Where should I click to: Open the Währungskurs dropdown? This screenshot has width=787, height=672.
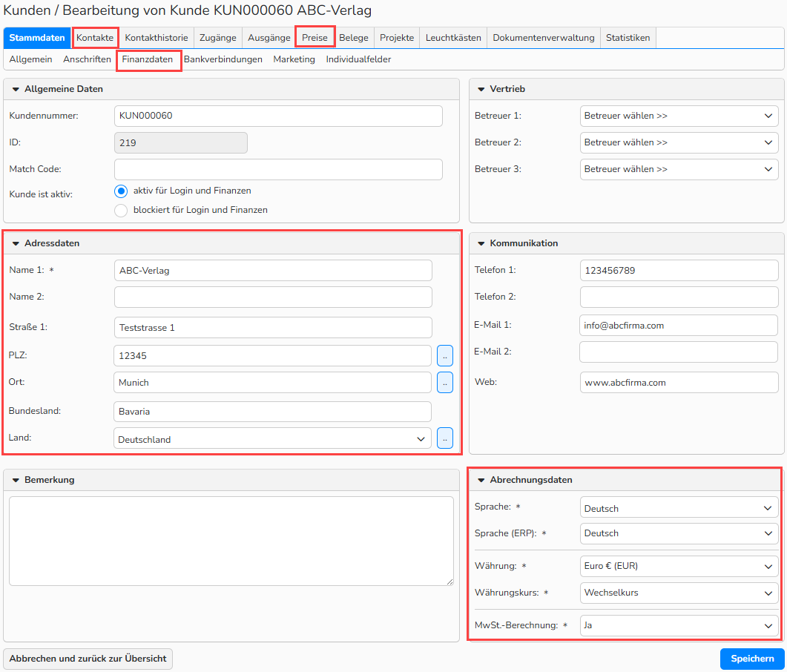pos(679,593)
